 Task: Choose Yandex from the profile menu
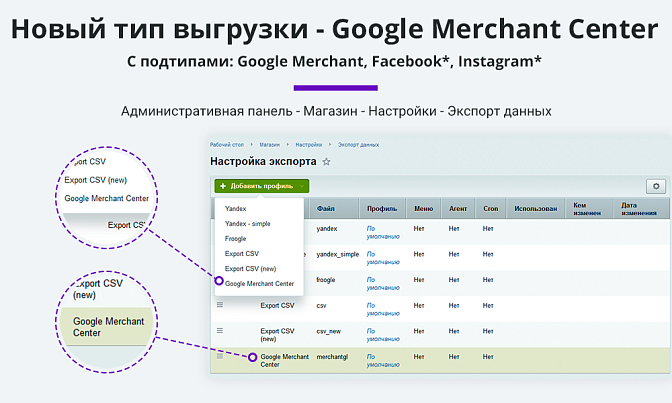pos(235,209)
